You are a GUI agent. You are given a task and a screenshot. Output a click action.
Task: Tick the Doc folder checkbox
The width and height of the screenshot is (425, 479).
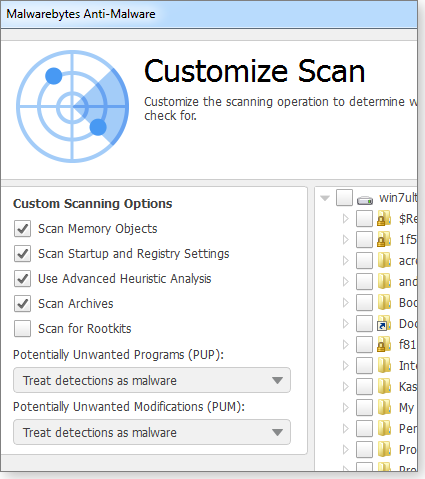(364, 324)
